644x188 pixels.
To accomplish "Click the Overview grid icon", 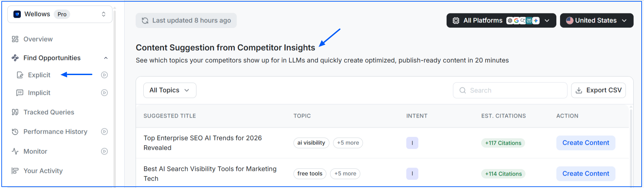I will tap(15, 39).
